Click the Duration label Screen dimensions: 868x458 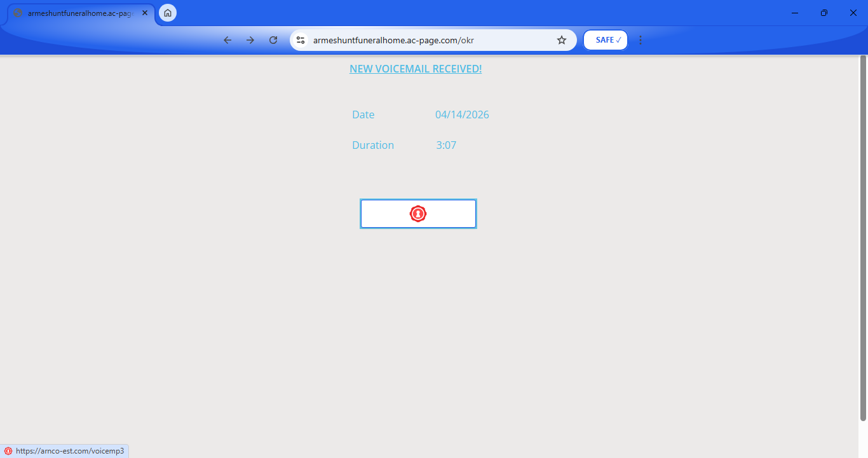(373, 145)
